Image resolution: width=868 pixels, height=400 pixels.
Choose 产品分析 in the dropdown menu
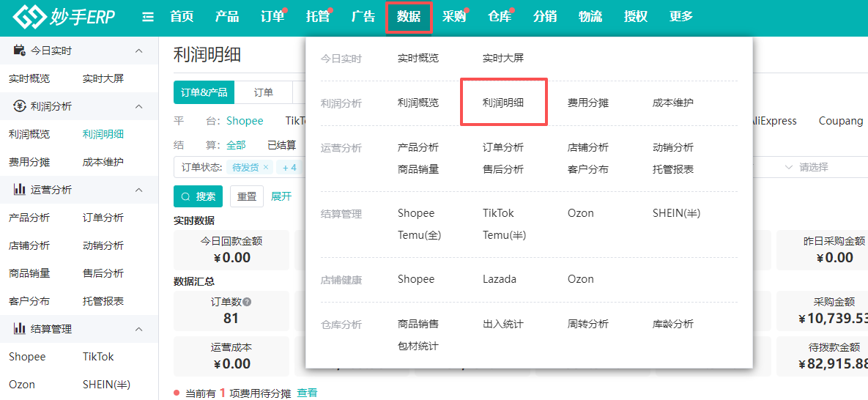click(x=418, y=147)
